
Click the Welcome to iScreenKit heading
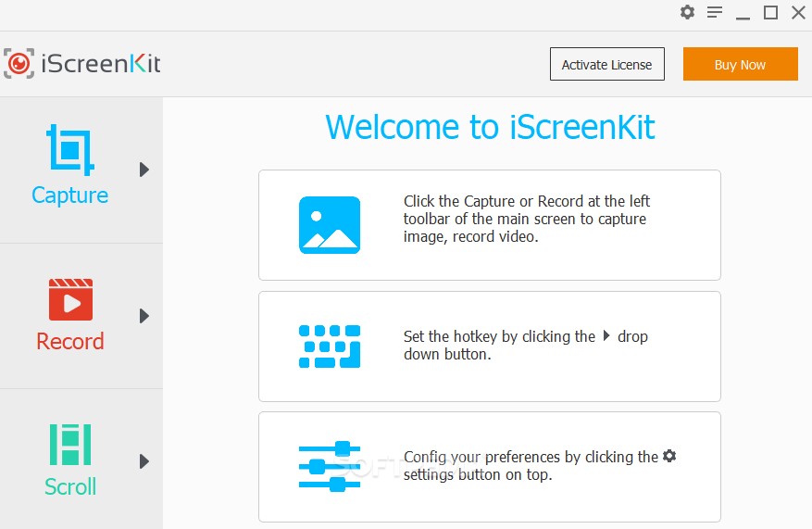490,128
